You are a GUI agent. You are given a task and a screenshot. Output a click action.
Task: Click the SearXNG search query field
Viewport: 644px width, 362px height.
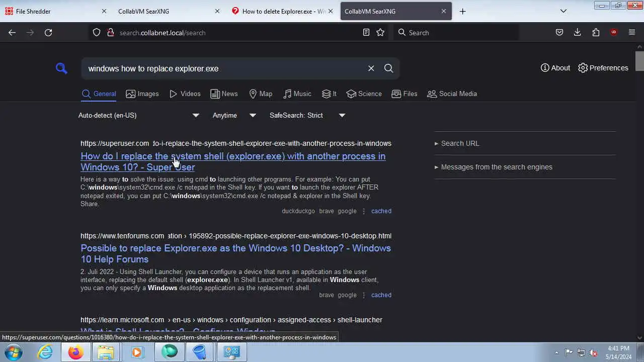coord(224,68)
